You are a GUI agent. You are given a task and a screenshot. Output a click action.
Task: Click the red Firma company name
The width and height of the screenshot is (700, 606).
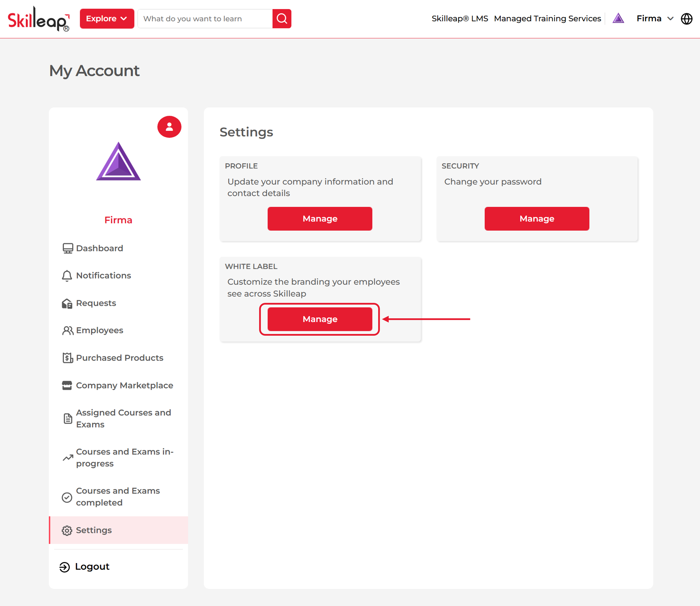click(118, 220)
